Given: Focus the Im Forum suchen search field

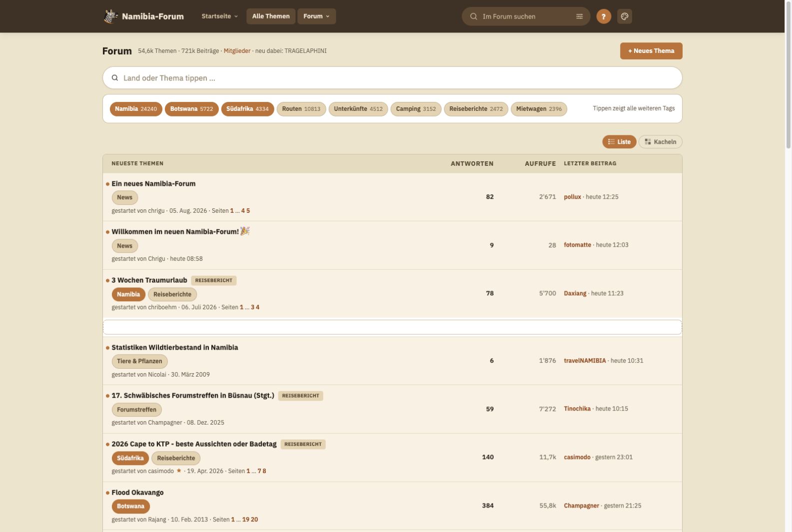Looking at the screenshot, I should coord(526,16).
